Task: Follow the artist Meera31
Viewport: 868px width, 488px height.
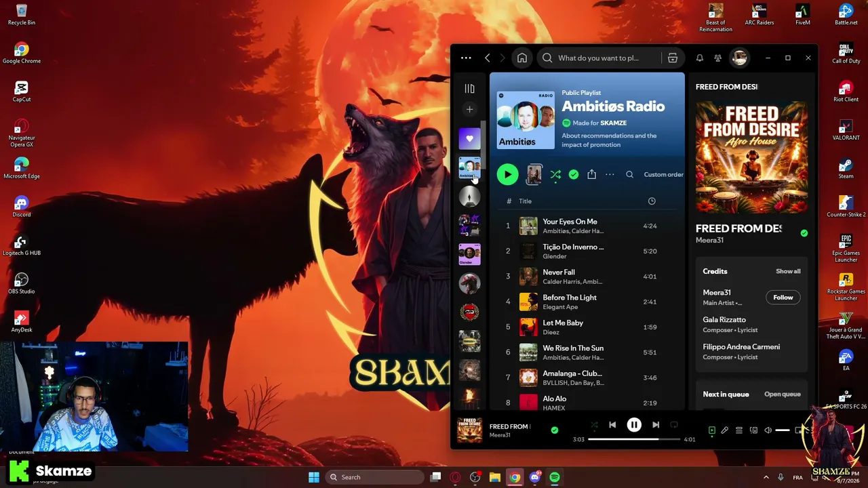Action: [783, 298]
